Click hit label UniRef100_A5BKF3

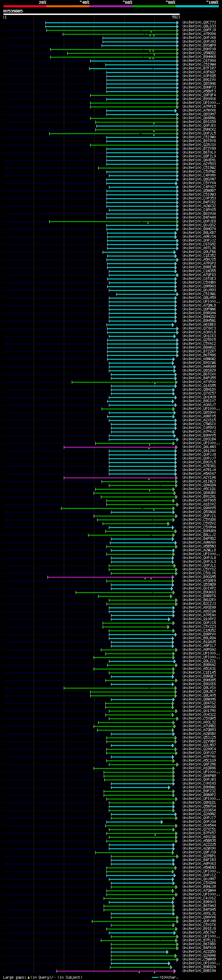point(199,91)
